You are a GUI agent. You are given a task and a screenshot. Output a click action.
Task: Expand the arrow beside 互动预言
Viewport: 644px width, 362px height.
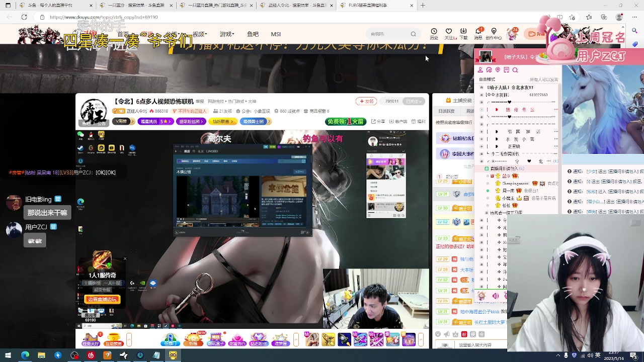click(129, 340)
